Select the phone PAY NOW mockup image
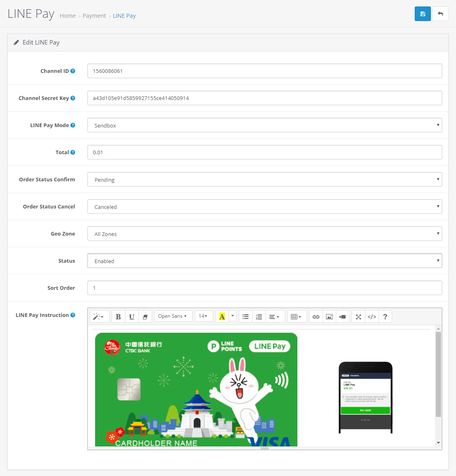This screenshot has width=456, height=476. (365, 397)
